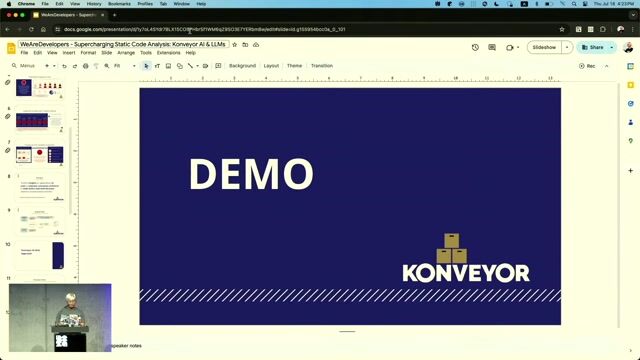Click the print icon
This screenshot has width=640, height=360.
point(86,66)
